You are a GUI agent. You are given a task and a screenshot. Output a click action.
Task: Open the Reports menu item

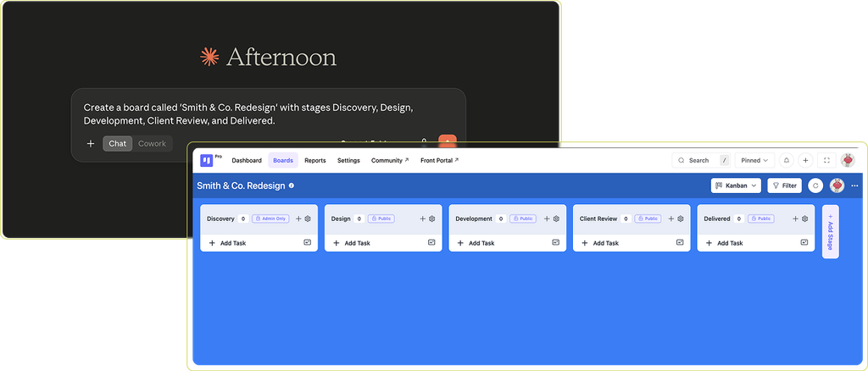[315, 160]
